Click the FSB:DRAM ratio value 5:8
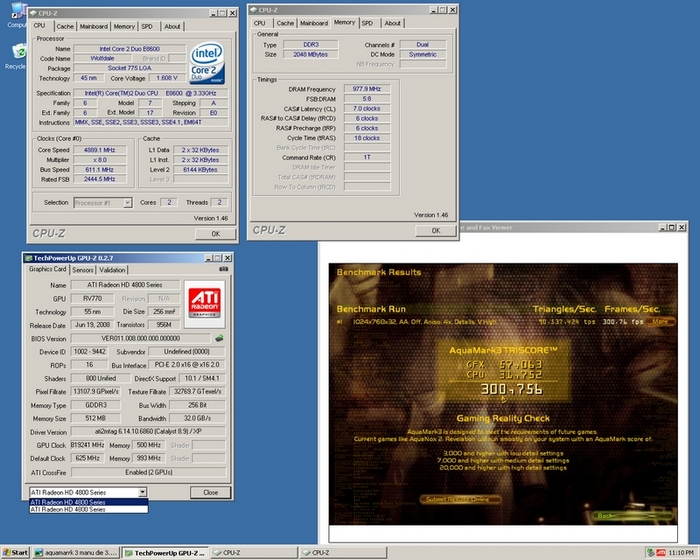The height and width of the screenshot is (560, 700). (x=367, y=99)
